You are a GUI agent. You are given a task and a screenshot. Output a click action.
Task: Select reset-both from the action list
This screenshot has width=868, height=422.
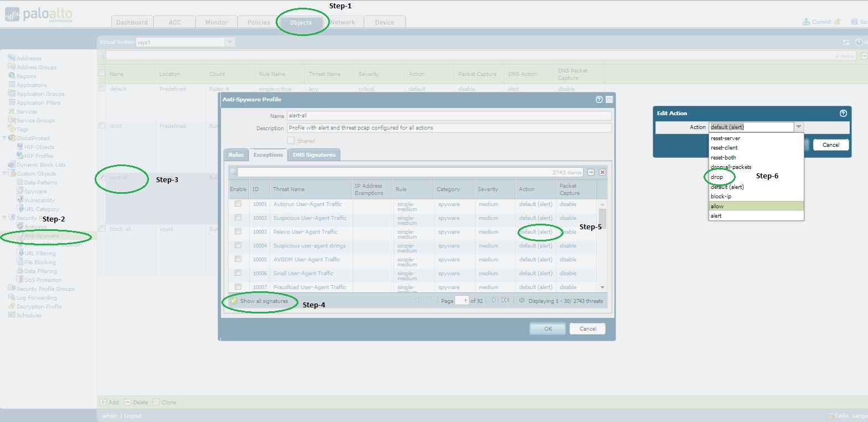click(756, 158)
